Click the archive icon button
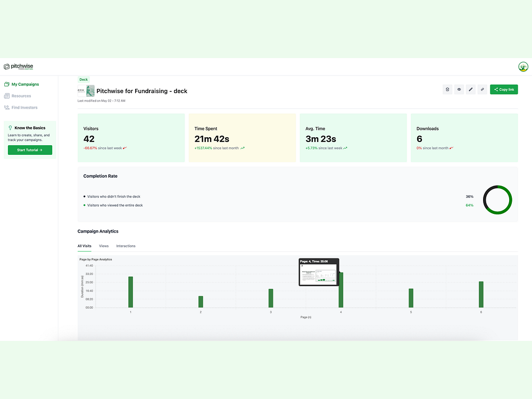Viewport: 532px width, 399px height. pos(447,89)
